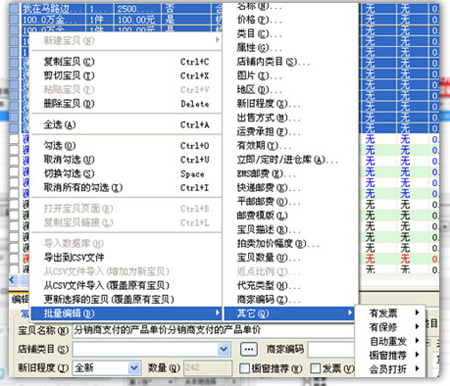The width and height of the screenshot is (450, 386).
Task: Open the 新旧程度(T) dropdown showing 全新
Action: tap(134, 368)
